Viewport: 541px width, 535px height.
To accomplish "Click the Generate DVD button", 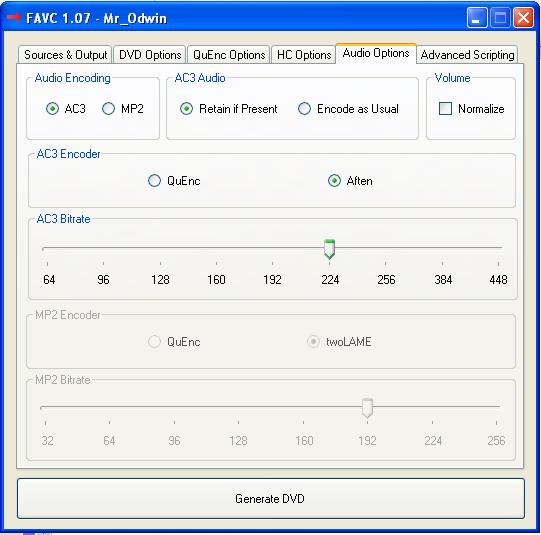I will (x=270, y=498).
